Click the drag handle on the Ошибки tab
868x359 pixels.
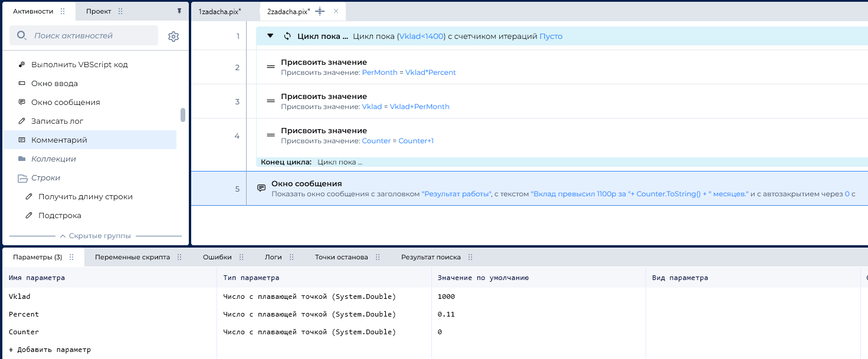pos(241,257)
